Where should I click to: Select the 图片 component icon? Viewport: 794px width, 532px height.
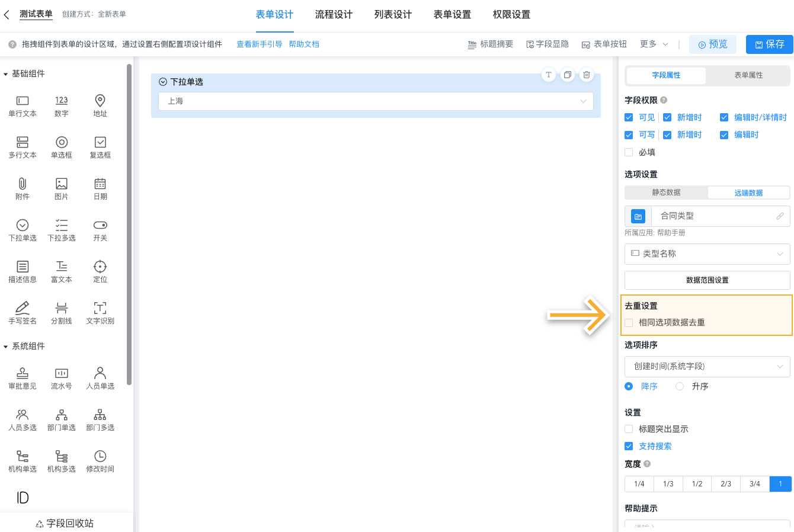point(61,188)
